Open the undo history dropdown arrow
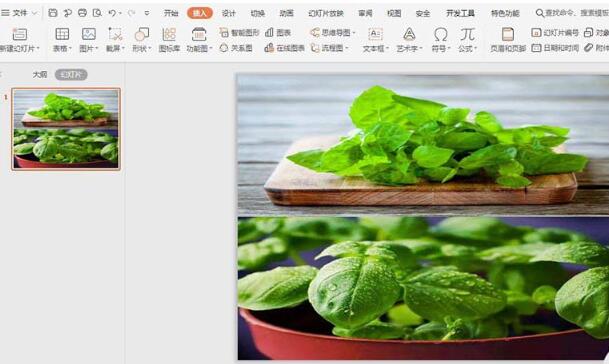The width and height of the screenshot is (609, 364). pyautogui.click(x=120, y=13)
